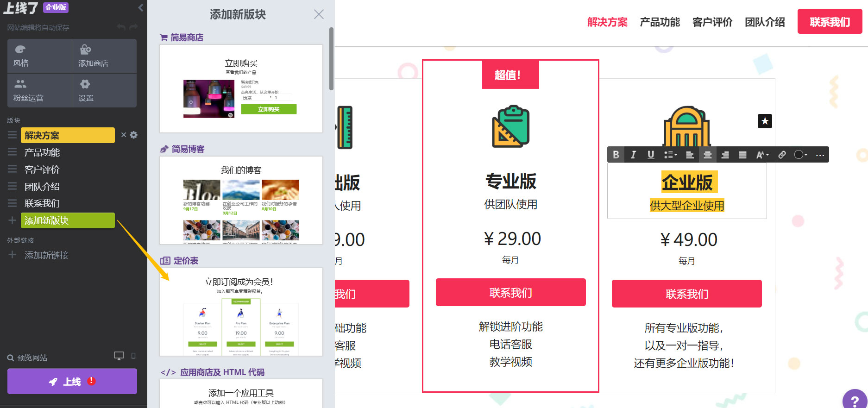
Task: Click the drag handle beside 团队介绍
Action: pyautogui.click(x=13, y=186)
